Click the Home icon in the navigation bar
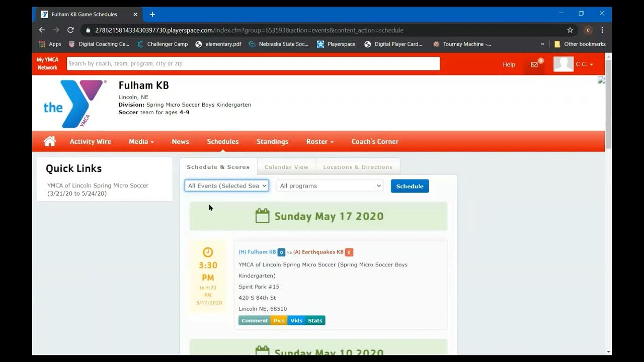This screenshot has width=644, height=362. tap(50, 141)
